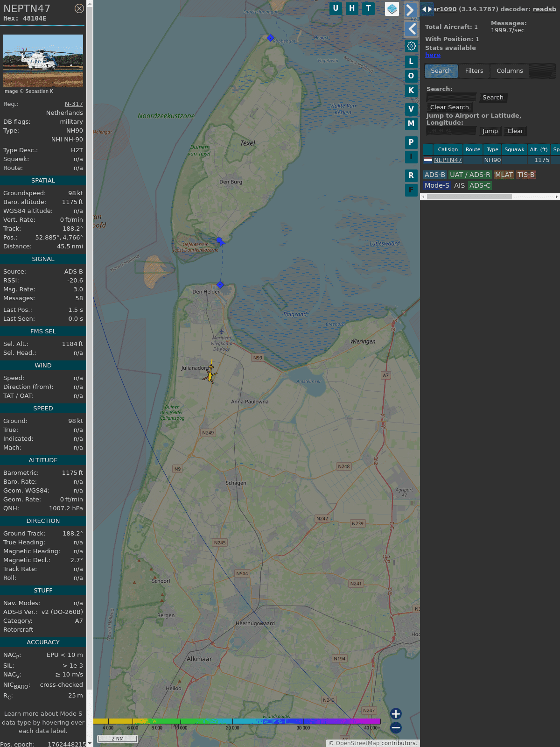This screenshot has width=560, height=747.
Task: Expand sidebar with right chevron arrow
Action: pos(410,10)
